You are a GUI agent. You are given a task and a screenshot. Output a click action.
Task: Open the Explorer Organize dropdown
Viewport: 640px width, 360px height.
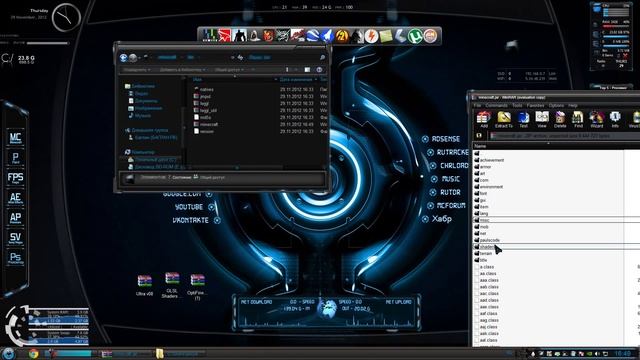pyautogui.click(x=136, y=70)
